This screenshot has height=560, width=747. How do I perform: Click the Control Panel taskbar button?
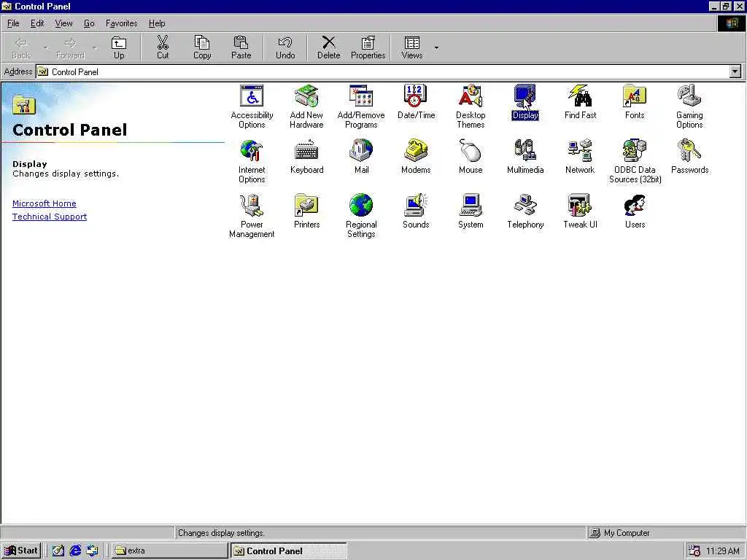[x=288, y=551]
